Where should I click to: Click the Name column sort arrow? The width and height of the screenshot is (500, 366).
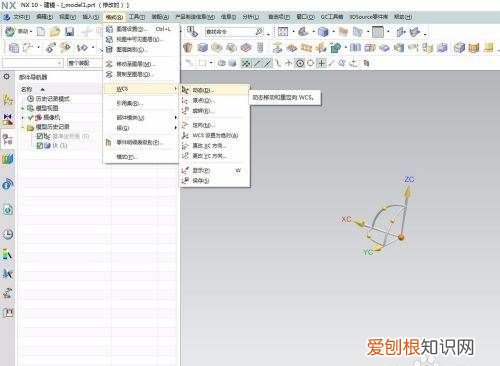(x=42, y=89)
